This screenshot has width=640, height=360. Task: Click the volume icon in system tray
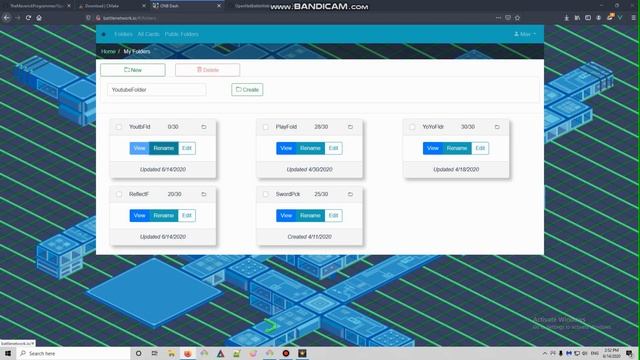(584, 353)
